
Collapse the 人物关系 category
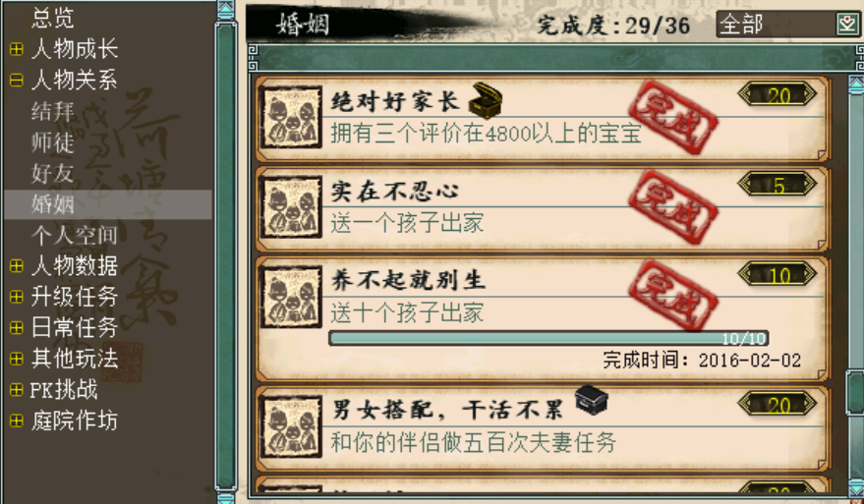(17, 81)
